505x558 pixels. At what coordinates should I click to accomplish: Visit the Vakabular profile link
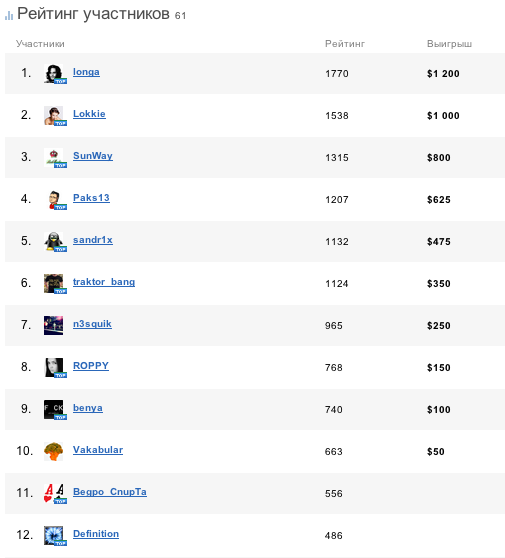(98, 450)
